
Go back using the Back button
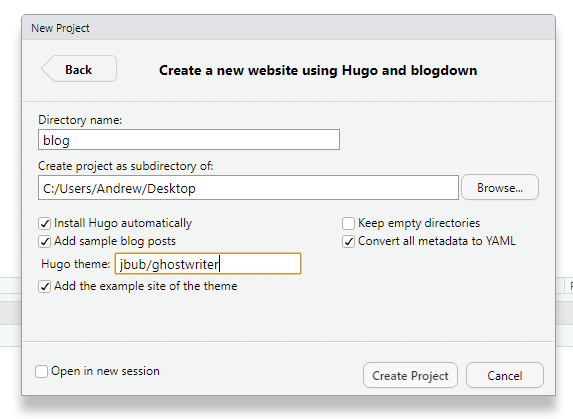coord(79,69)
